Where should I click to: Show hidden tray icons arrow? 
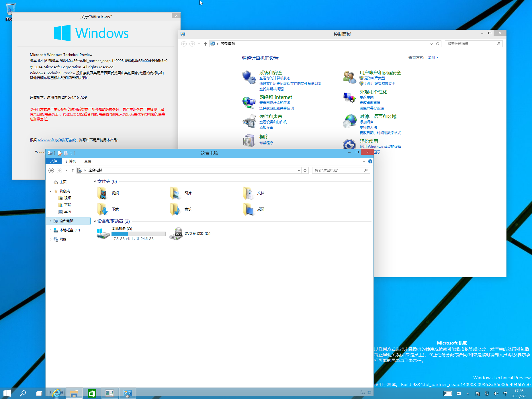468,394
